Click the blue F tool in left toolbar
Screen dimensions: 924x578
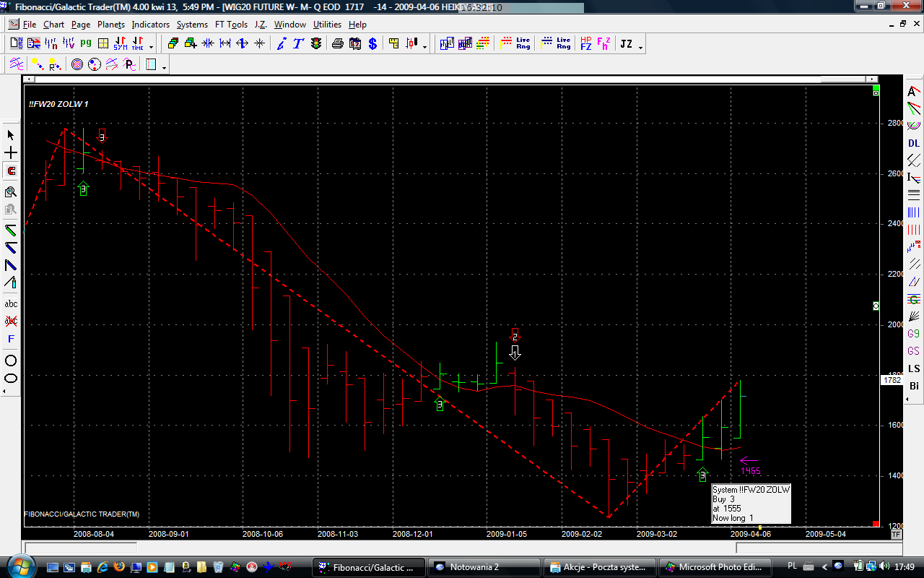pos(11,339)
